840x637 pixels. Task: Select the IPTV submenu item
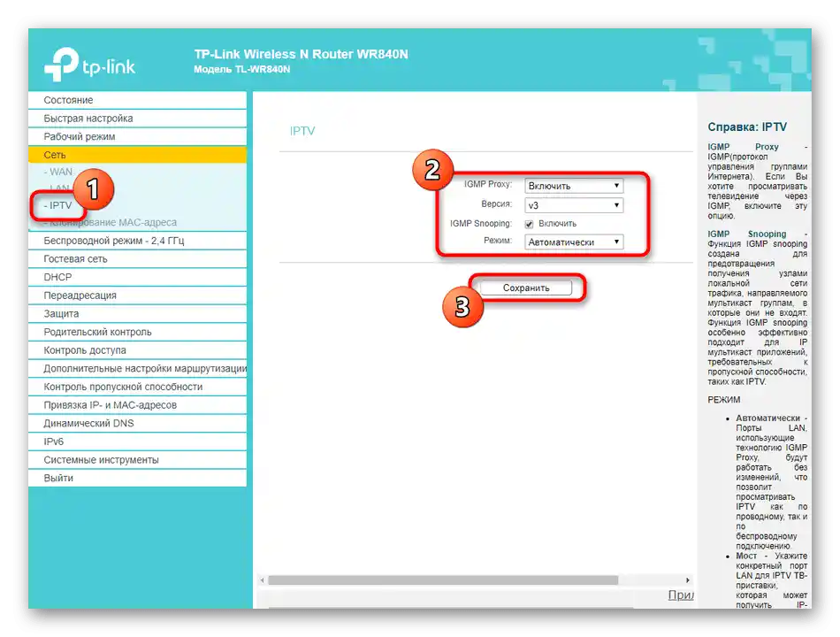click(x=57, y=205)
